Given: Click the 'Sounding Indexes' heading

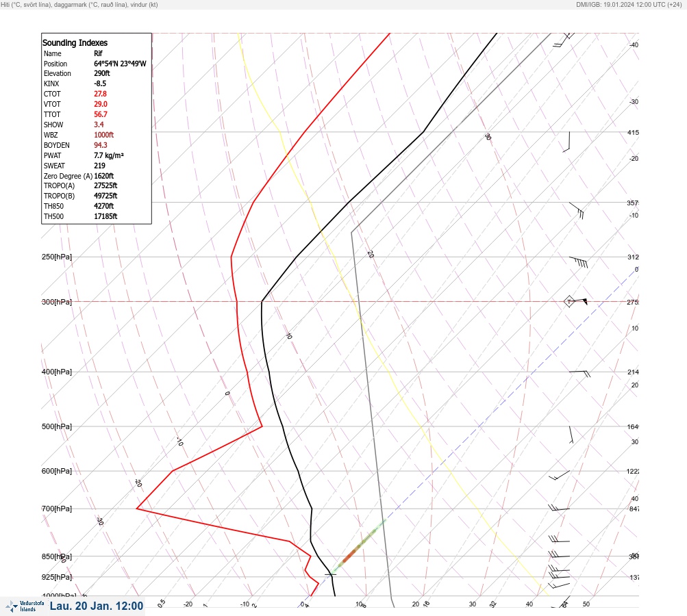Looking at the screenshot, I should click(75, 42).
